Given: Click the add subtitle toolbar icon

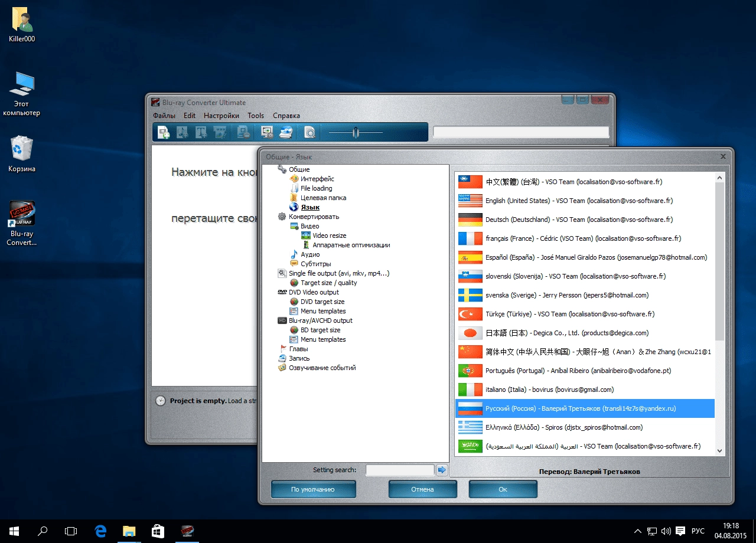Looking at the screenshot, I should pos(201,133).
